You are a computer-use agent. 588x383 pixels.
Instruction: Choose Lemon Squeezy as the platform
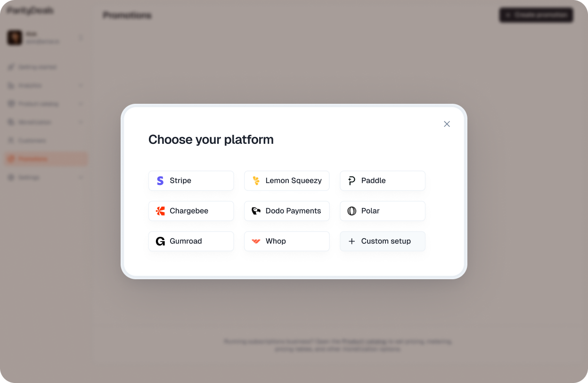(x=286, y=181)
